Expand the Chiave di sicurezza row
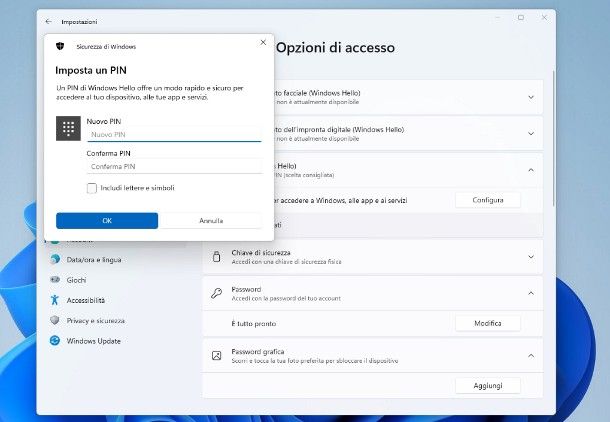610x422 pixels. [372, 257]
